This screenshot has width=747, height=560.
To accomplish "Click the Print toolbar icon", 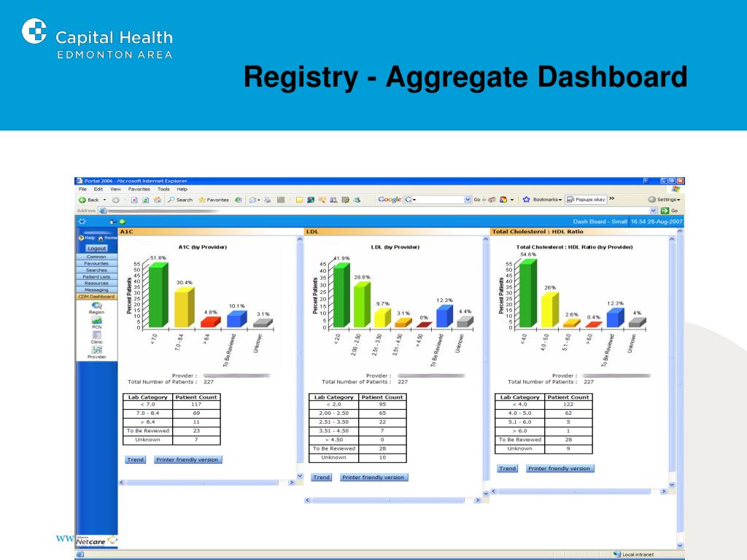I will point(268,200).
